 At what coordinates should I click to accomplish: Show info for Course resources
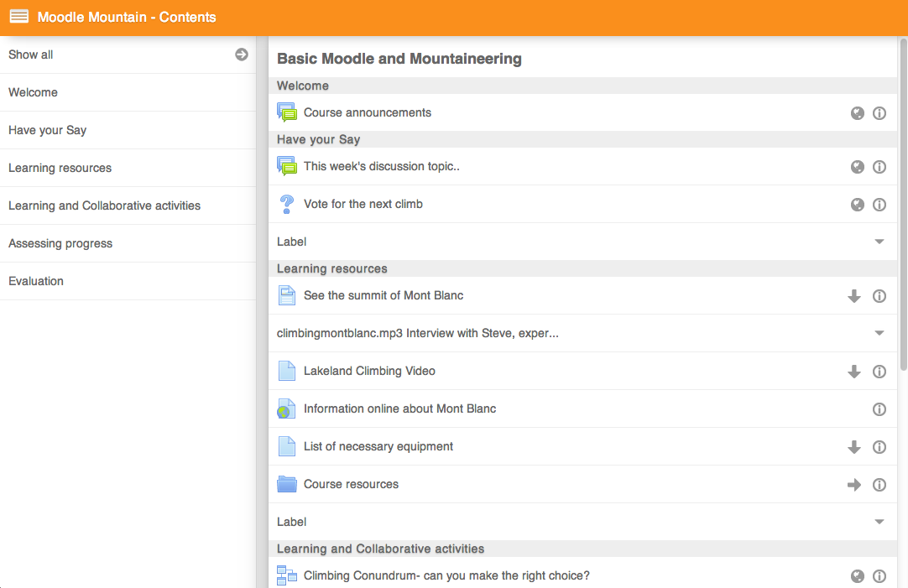click(879, 485)
